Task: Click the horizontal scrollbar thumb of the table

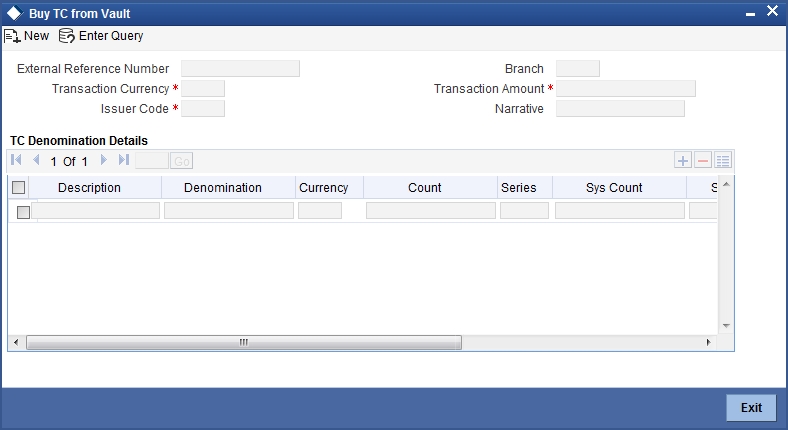Action: point(244,343)
